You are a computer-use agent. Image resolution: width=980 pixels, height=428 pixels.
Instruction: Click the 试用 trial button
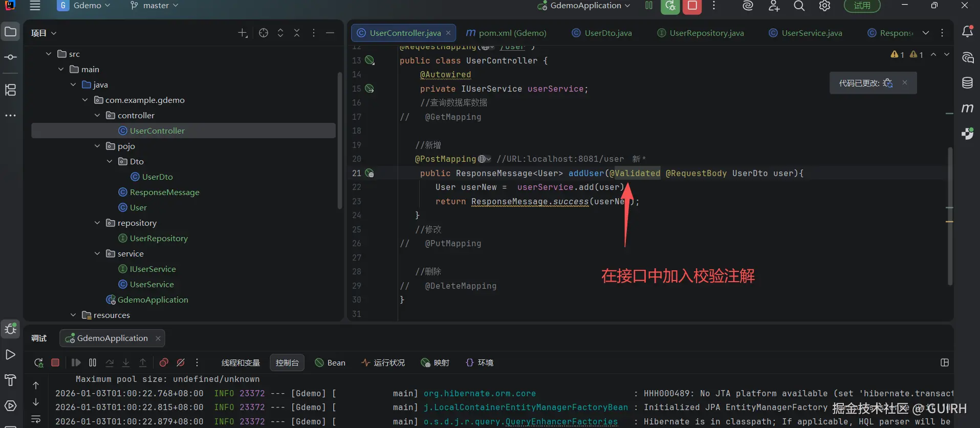click(x=862, y=6)
